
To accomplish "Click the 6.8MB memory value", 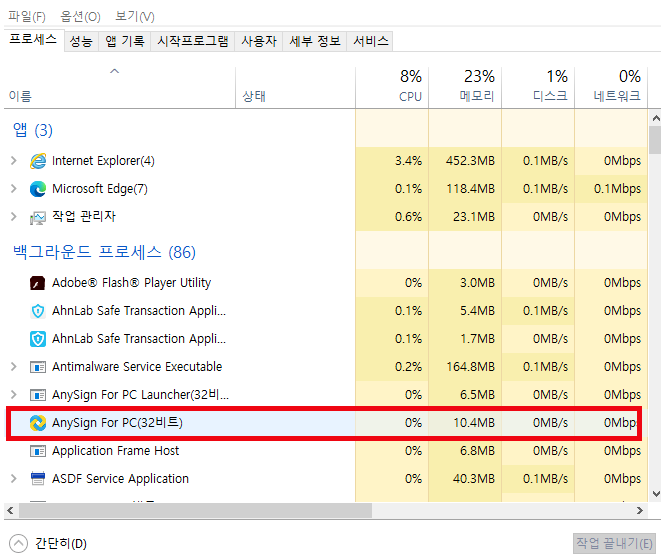I will [477, 451].
